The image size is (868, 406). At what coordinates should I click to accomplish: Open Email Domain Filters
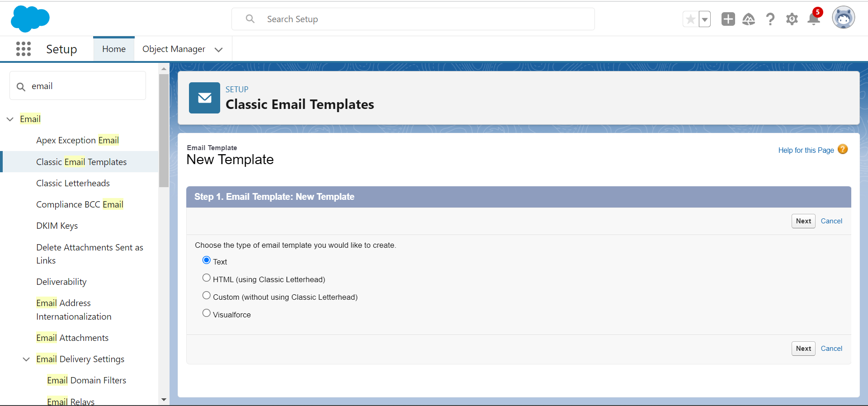[87, 380]
